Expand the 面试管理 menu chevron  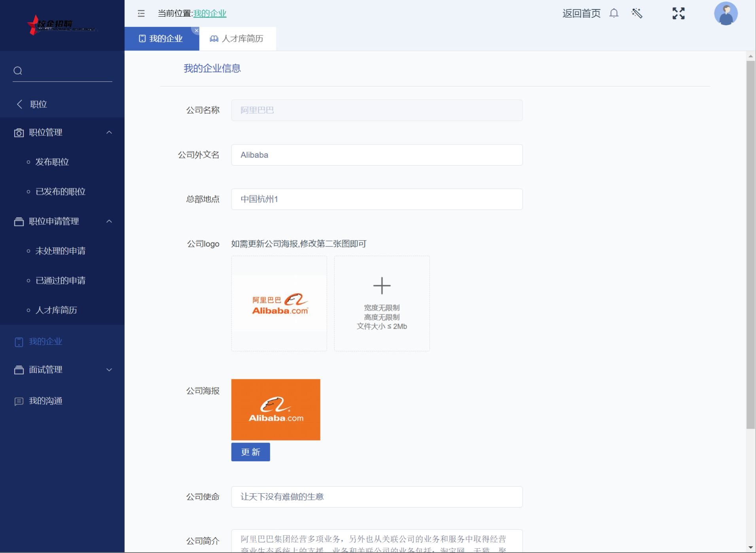pos(109,370)
